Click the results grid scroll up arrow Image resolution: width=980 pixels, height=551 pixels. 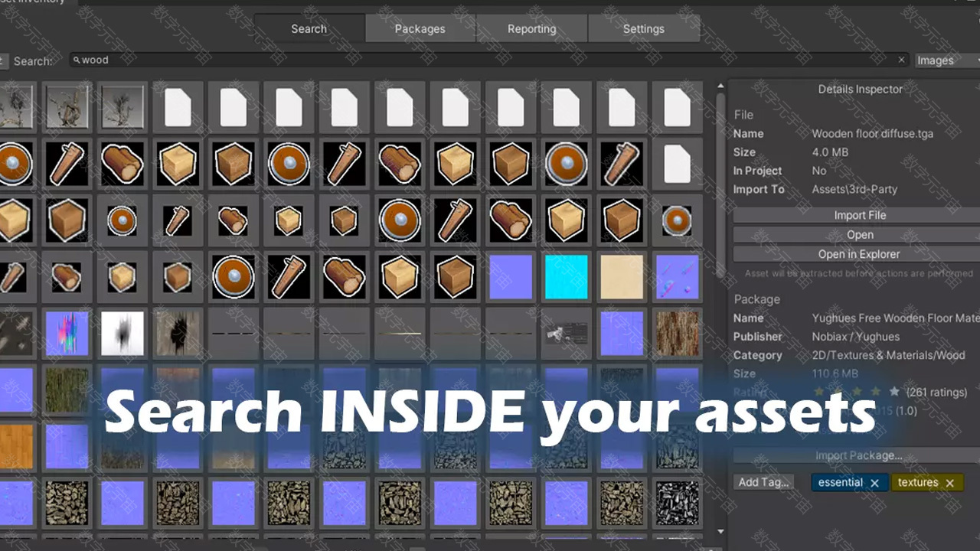point(720,86)
